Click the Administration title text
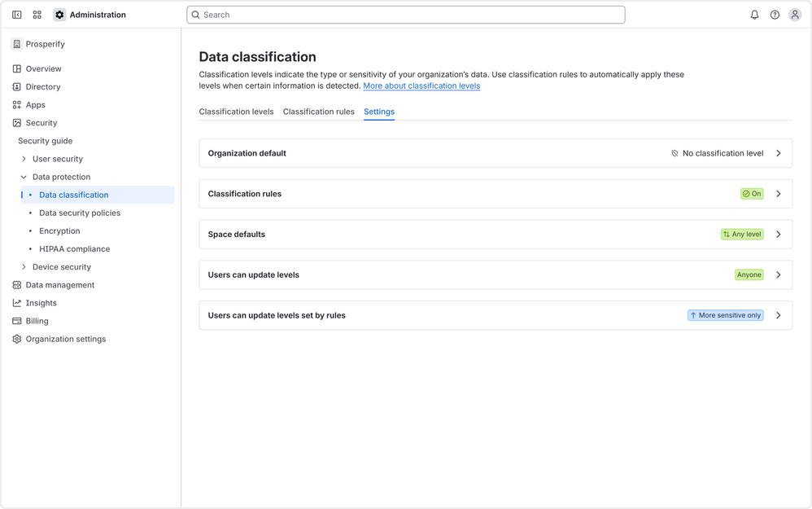 click(x=98, y=15)
